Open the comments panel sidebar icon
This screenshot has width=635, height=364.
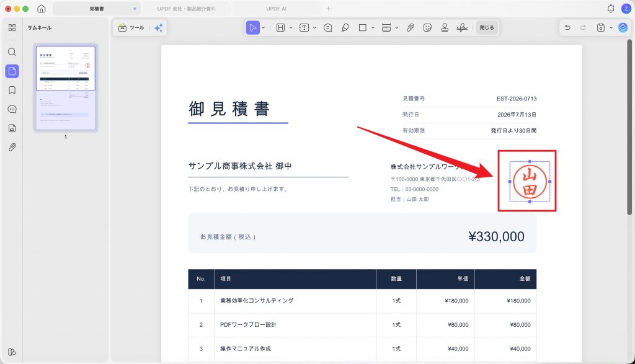tap(12, 109)
